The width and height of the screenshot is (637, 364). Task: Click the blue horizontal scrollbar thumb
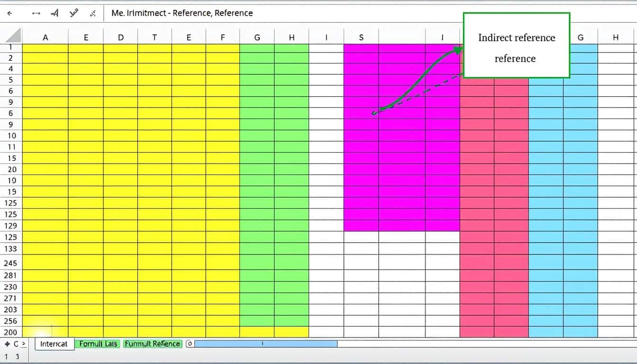[265, 344]
